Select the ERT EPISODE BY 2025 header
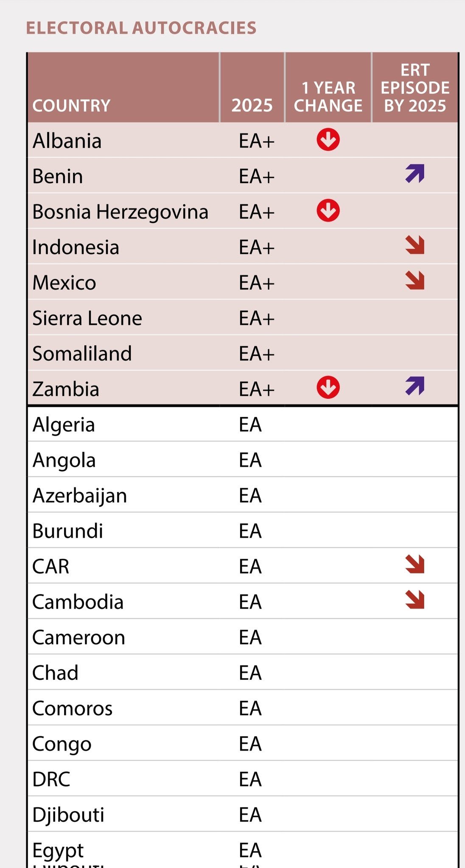The width and height of the screenshot is (465, 868). click(415, 88)
